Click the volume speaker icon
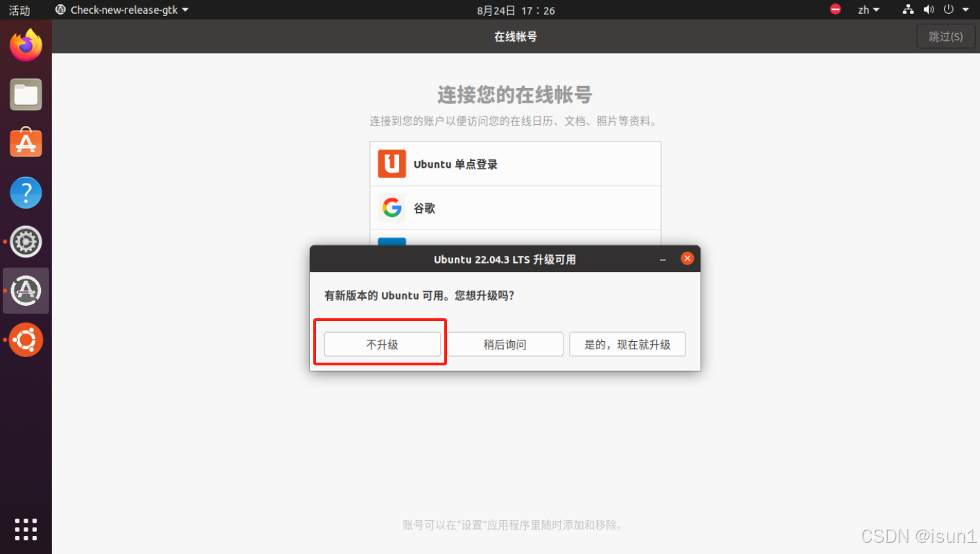 [x=929, y=10]
